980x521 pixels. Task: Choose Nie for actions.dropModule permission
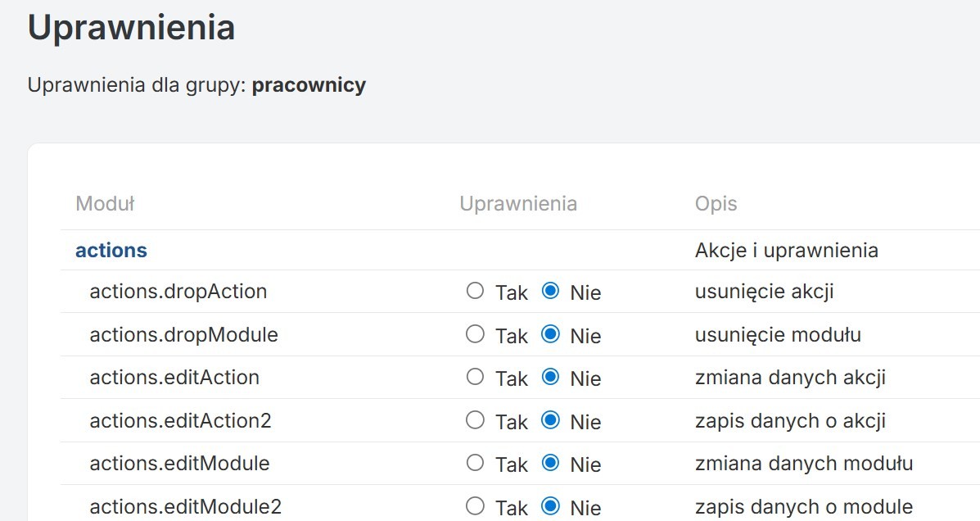pyautogui.click(x=551, y=334)
